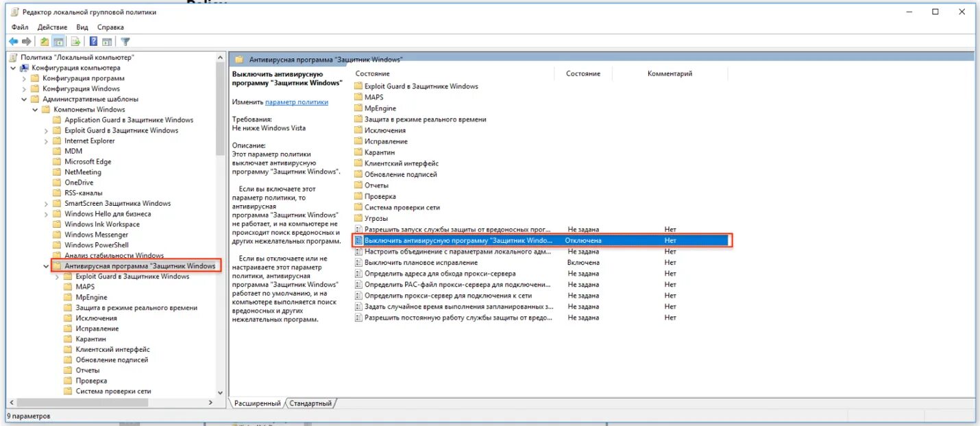Sort by the Комментарий column header
This screenshot has height=426, width=980.
click(x=670, y=73)
